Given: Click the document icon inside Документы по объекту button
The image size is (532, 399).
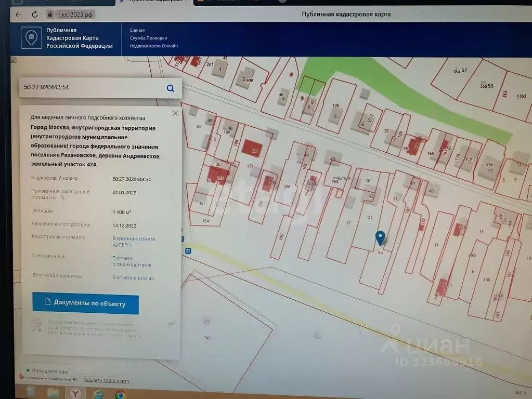Looking at the screenshot, I should pyautogui.click(x=49, y=302).
